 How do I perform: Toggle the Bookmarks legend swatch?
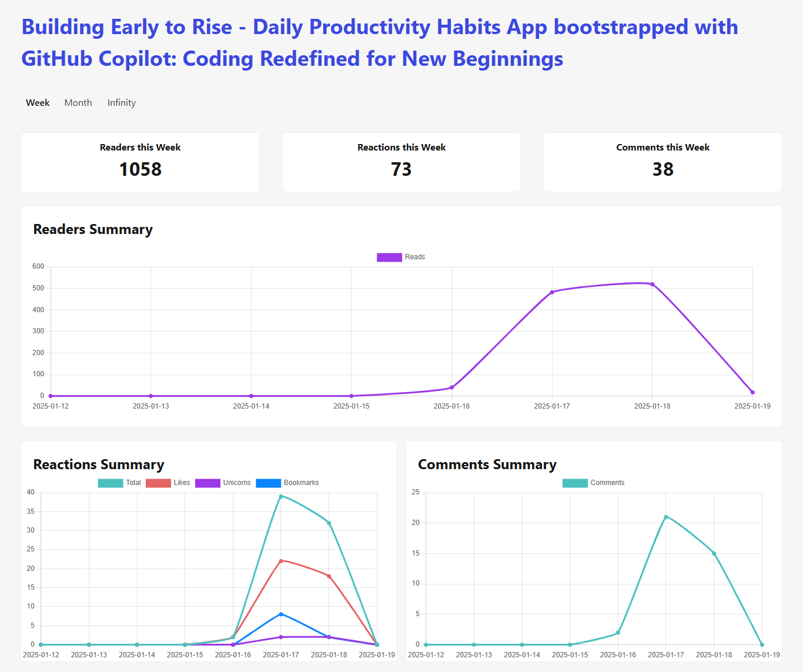click(x=268, y=483)
